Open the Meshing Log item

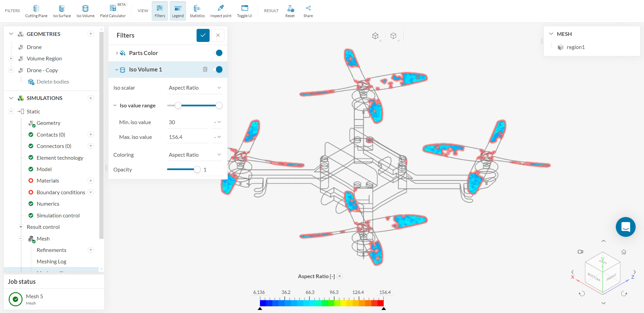51,262
